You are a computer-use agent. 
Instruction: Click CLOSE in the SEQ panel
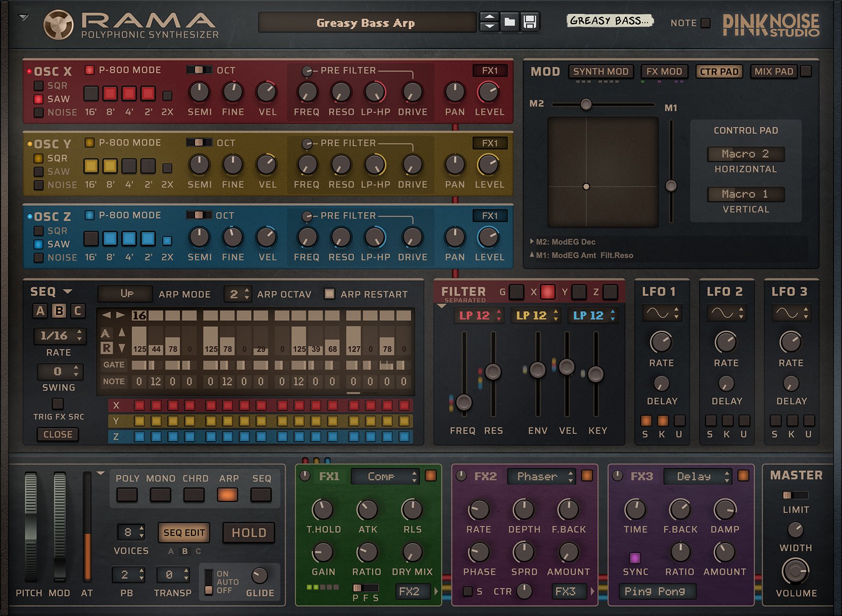point(58,434)
